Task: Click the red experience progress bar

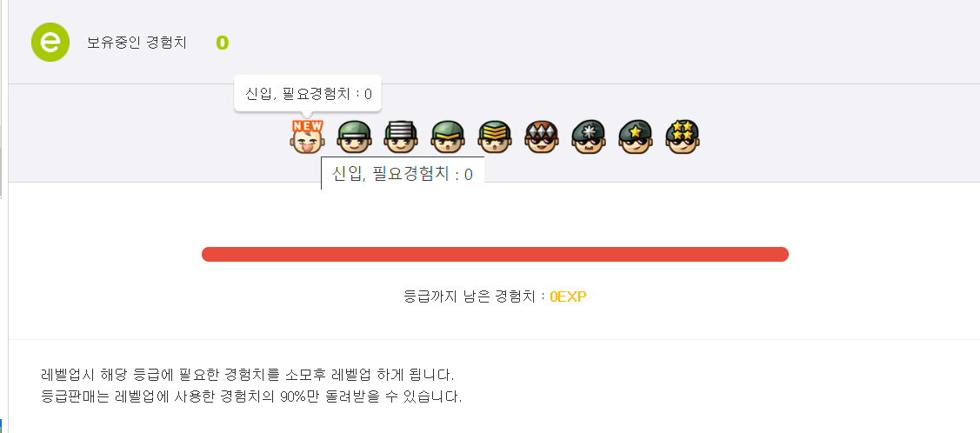Action: pyautogui.click(x=495, y=254)
